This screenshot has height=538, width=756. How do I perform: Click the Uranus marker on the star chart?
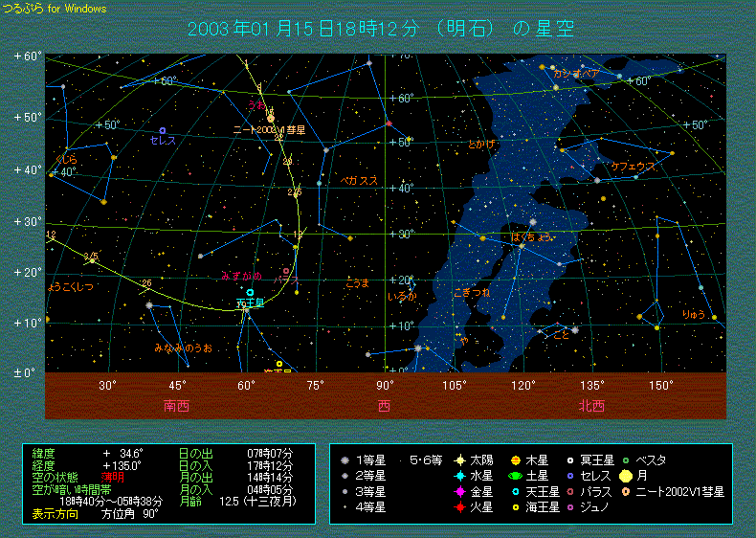click(250, 292)
